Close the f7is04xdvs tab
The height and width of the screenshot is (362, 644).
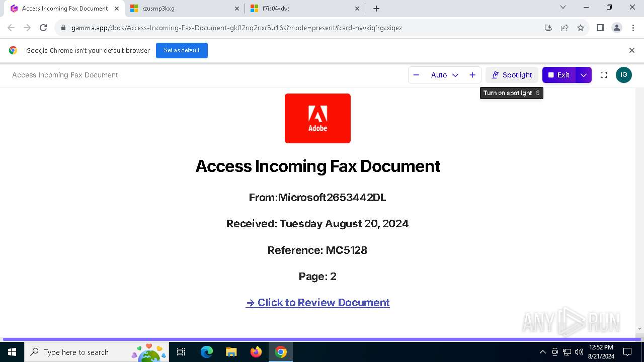pyautogui.click(x=357, y=8)
